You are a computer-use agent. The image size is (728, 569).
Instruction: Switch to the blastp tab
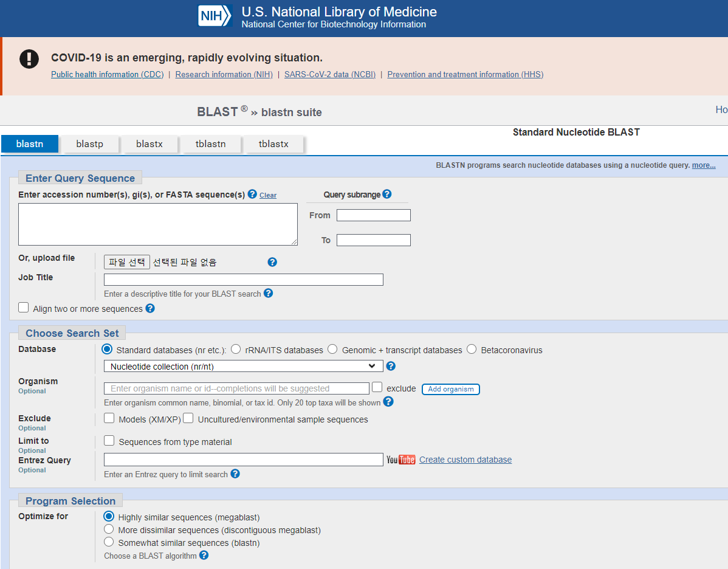click(89, 144)
